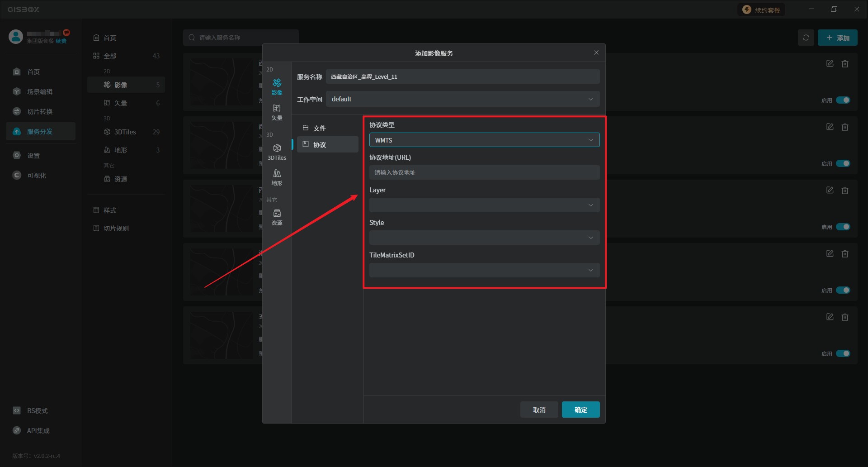Select the 矢量 icon in dialog sidebar
The height and width of the screenshot is (467, 868).
[277, 111]
